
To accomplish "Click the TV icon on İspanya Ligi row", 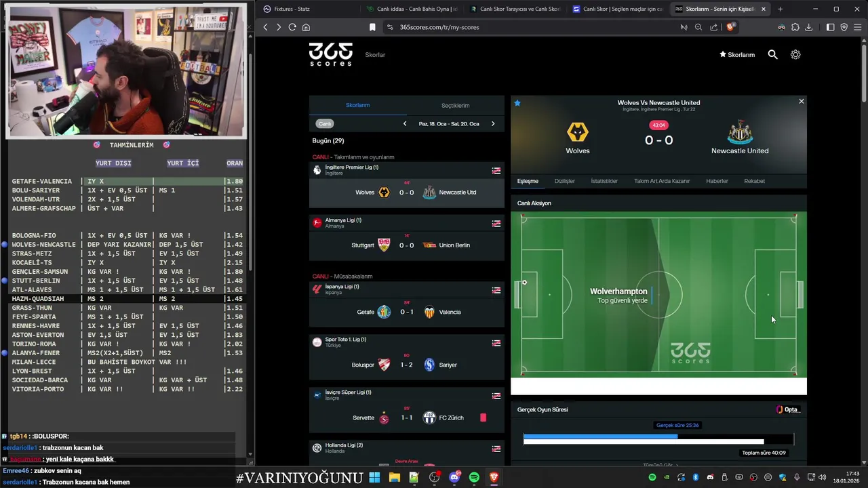I will [496, 290].
